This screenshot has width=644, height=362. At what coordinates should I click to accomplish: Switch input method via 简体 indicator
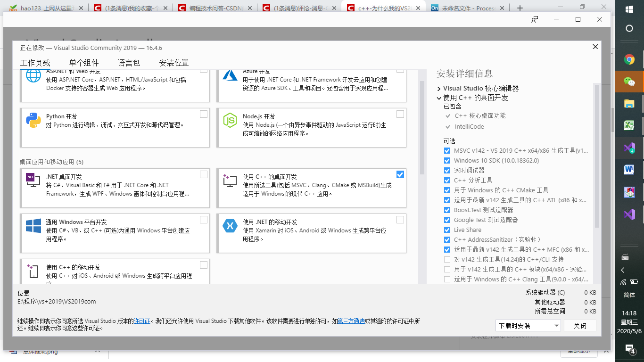tap(629, 295)
